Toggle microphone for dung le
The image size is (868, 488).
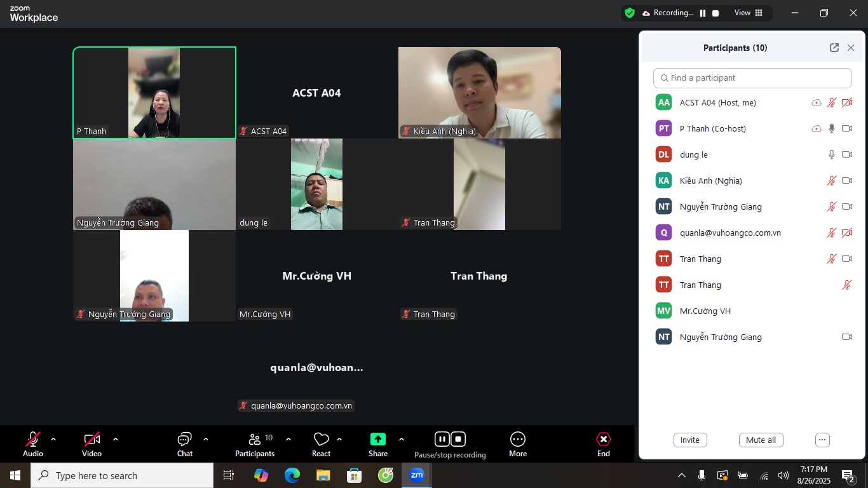(x=831, y=154)
